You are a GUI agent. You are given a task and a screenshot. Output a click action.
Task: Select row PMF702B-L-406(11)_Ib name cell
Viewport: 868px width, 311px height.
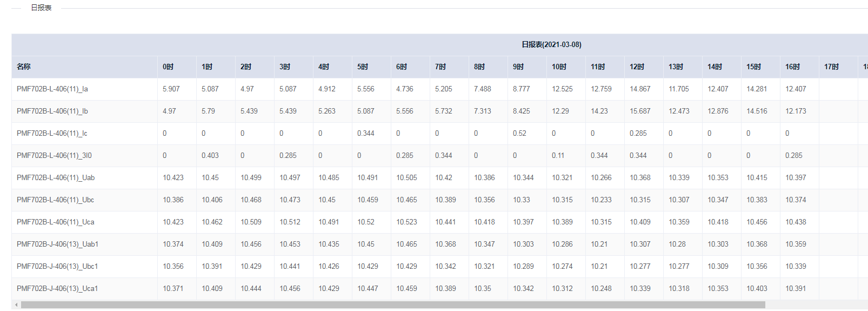(52, 111)
